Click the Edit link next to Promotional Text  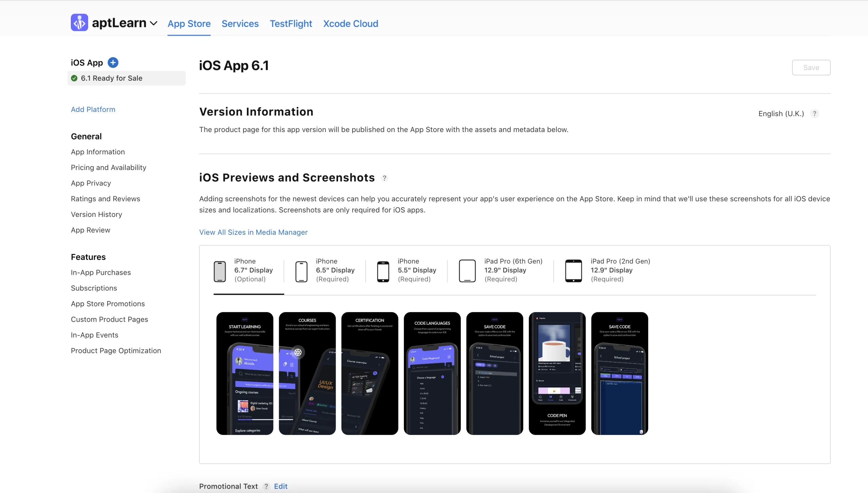tap(280, 486)
